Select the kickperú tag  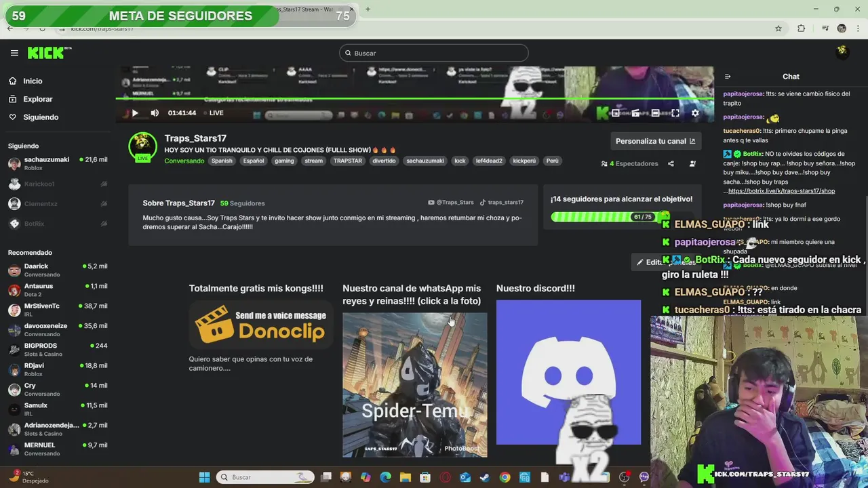pyautogui.click(x=524, y=161)
